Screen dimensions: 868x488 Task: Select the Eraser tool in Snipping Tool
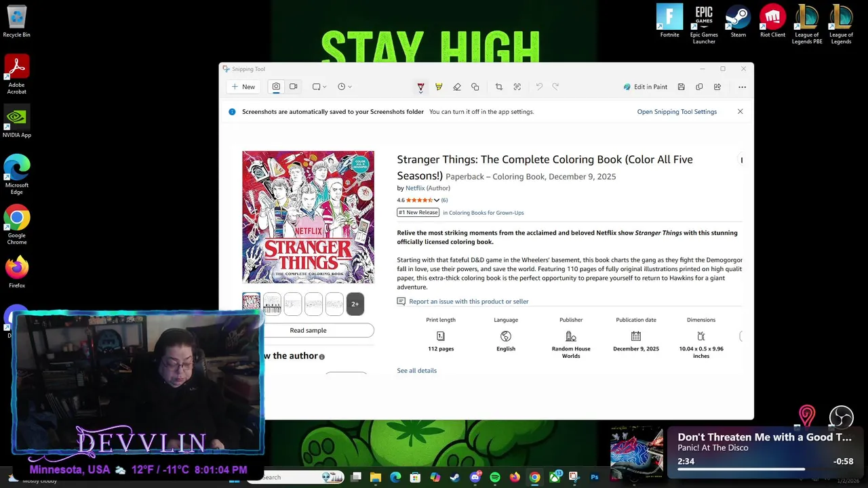456,87
